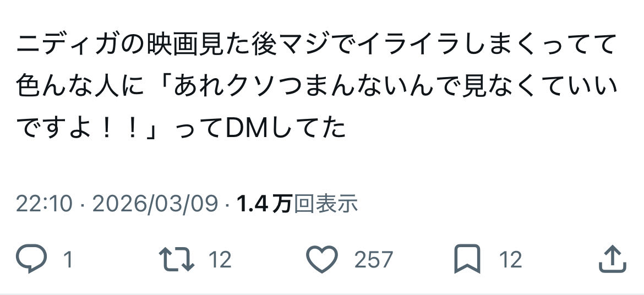Click the "回表示" views label
Viewport: 644px width, 295px height.
[326, 204]
